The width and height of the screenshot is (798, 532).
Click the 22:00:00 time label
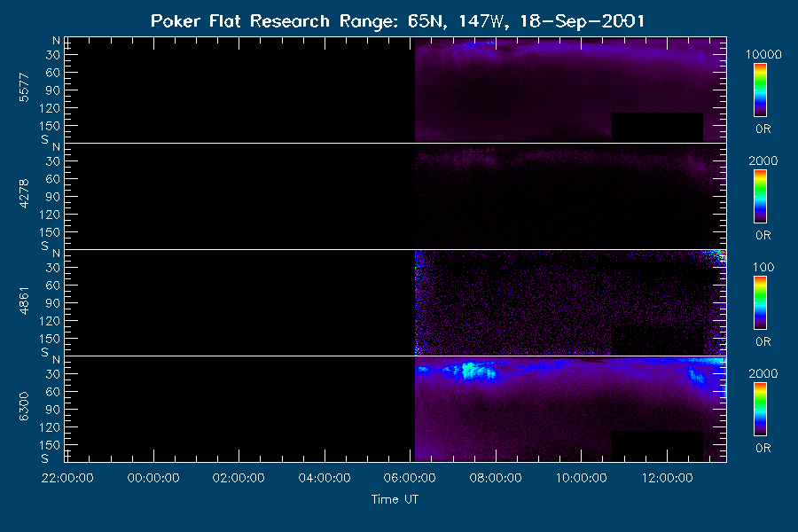coord(67,478)
